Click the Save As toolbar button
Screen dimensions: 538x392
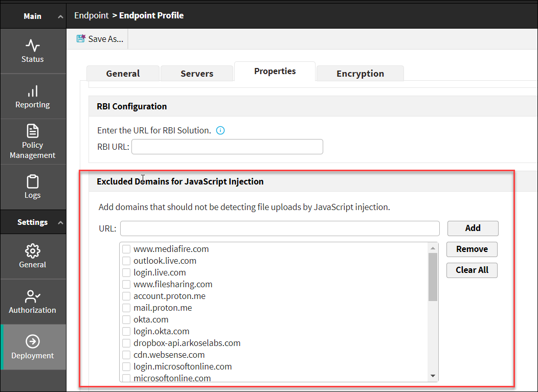[x=100, y=39]
